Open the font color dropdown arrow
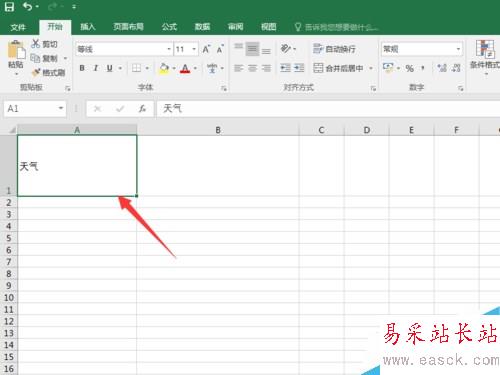Image resolution: width=500 pixels, height=375 pixels. [195, 68]
